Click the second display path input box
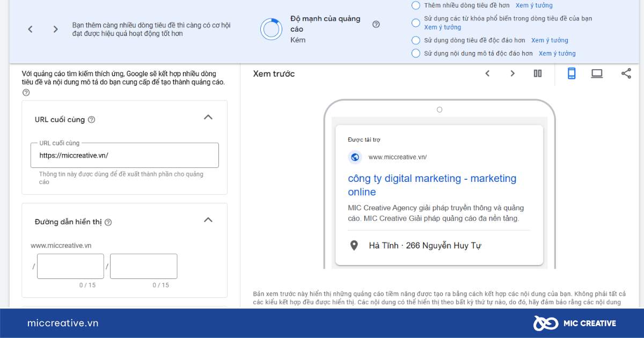The height and width of the screenshot is (338, 644). tap(143, 266)
